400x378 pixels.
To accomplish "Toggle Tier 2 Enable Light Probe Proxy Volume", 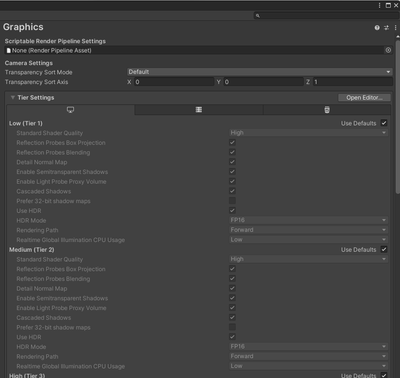I will click(x=232, y=308).
